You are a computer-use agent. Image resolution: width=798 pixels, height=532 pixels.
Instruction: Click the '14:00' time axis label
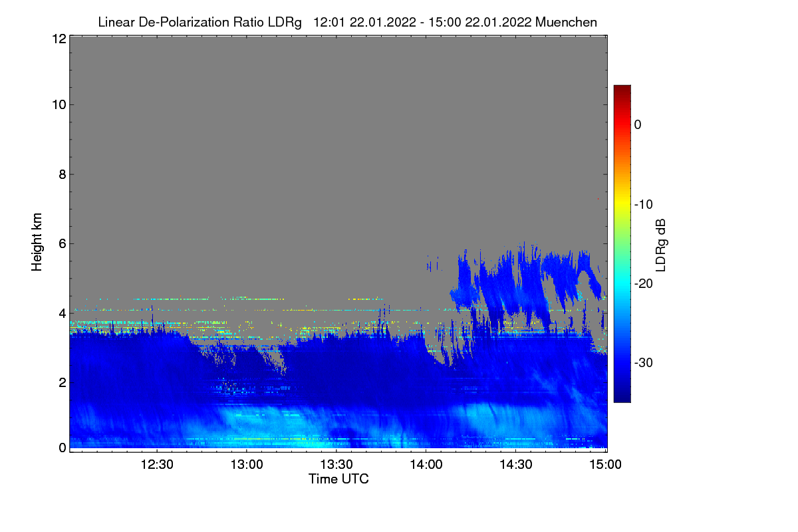point(426,465)
